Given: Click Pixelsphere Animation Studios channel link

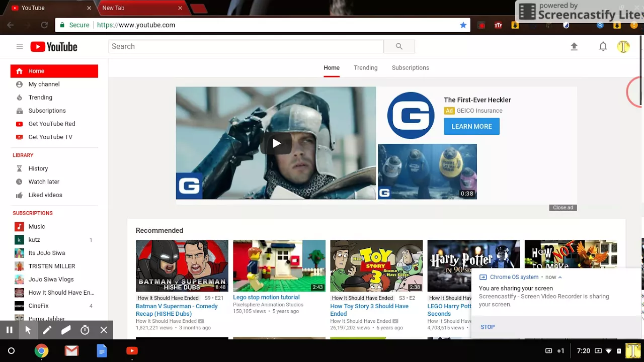Looking at the screenshot, I should tap(268, 305).
